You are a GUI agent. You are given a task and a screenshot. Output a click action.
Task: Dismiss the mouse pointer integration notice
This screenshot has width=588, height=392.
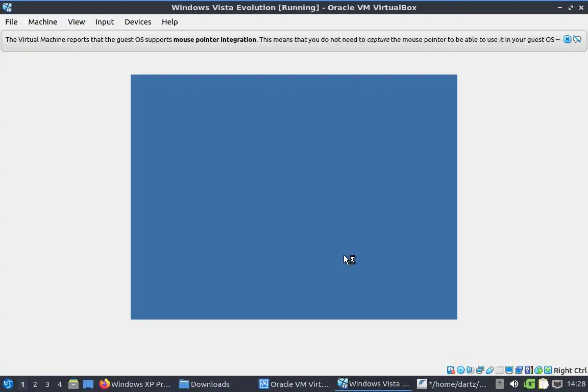pos(568,39)
